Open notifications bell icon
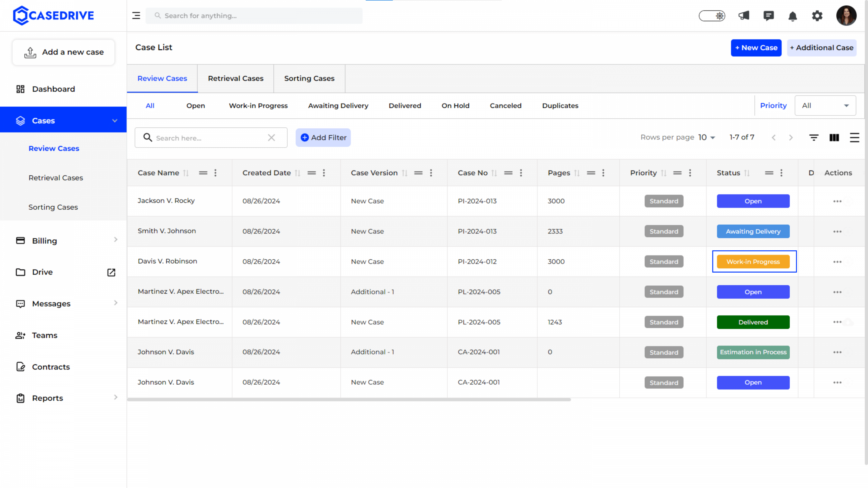 pos(793,16)
